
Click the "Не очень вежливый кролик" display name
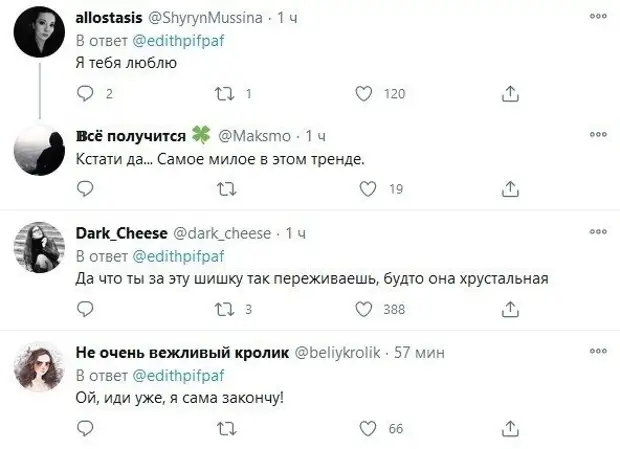[182, 353]
